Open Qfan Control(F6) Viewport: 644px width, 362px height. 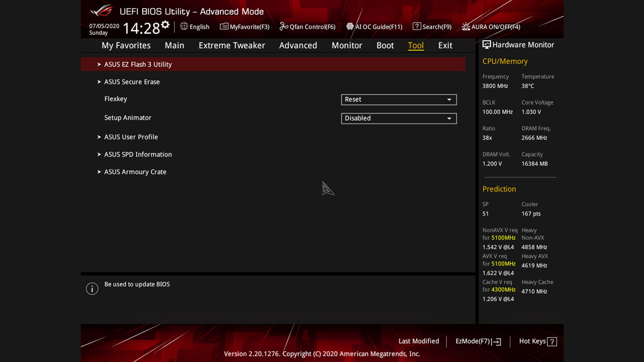point(308,27)
